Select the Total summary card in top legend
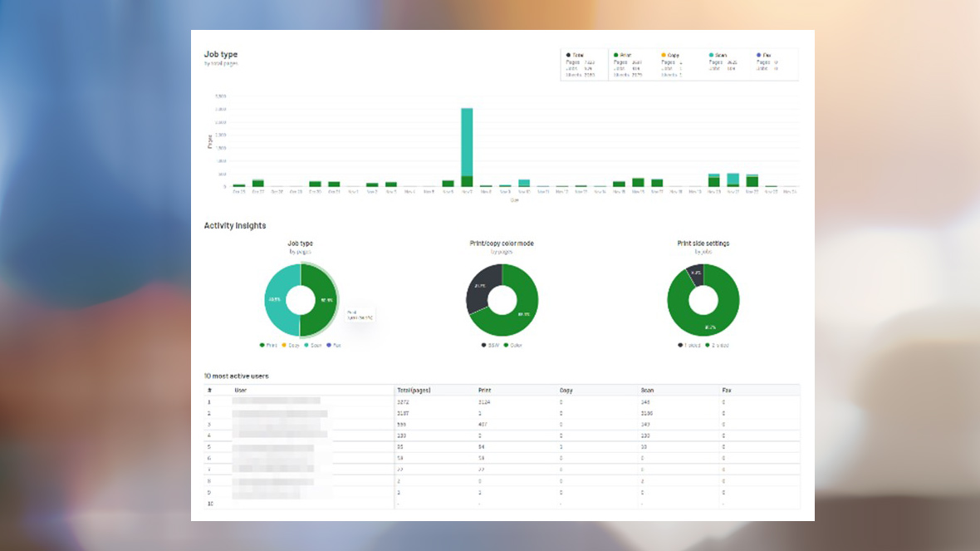The image size is (980, 551). click(x=584, y=65)
